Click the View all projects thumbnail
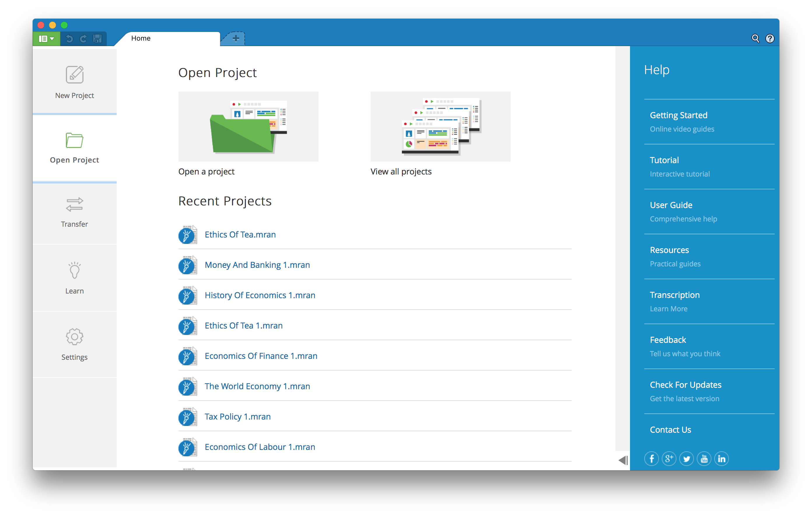The width and height of the screenshot is (812, 517). pyautogui.click(x=440, y=126)
